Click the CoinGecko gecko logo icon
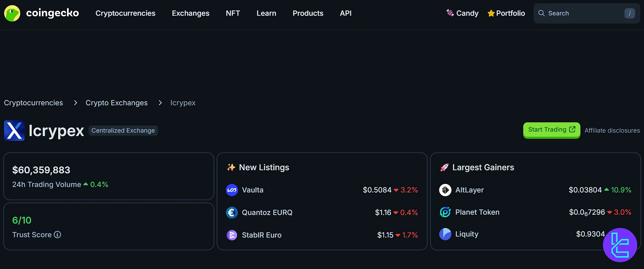Image resolution: width=644 pixels, height=269 pixels. point(12,13)
